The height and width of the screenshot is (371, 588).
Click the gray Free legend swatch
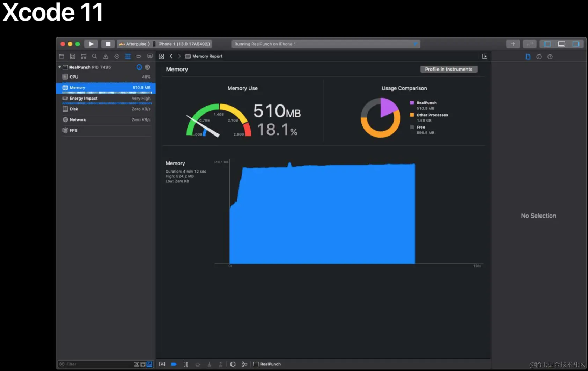pos(412,127)
